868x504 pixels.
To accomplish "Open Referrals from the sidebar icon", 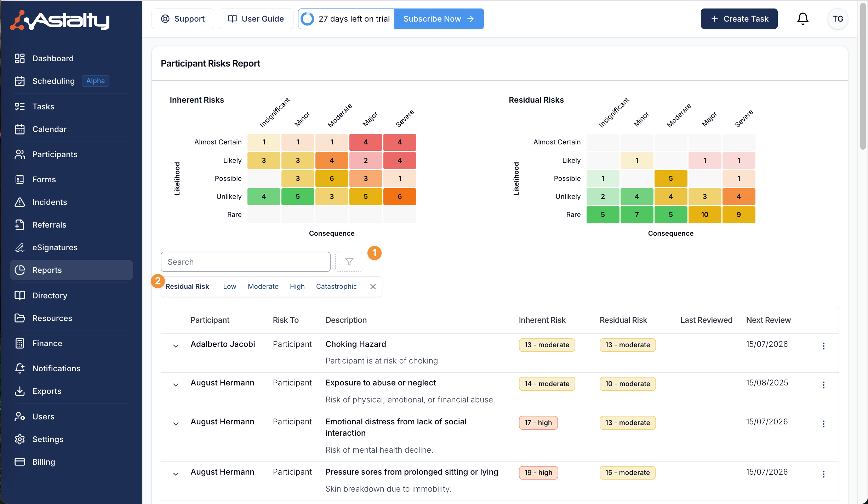I will 20,225.
